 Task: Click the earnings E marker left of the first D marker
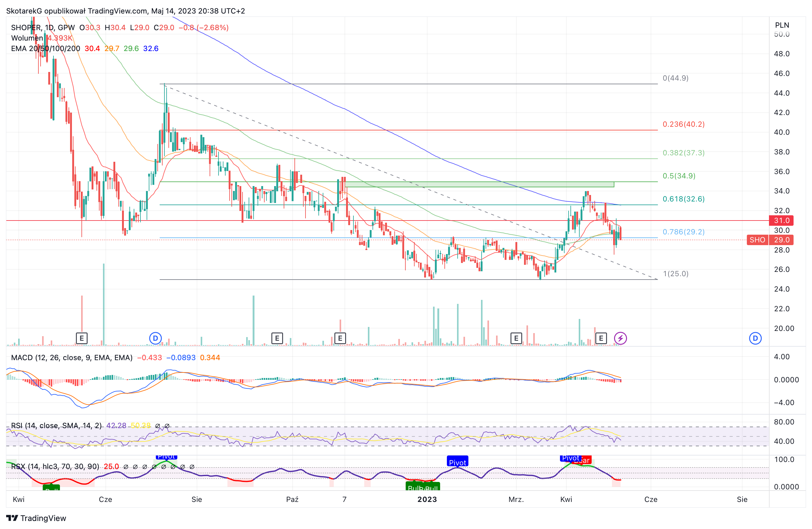[81, 338]
